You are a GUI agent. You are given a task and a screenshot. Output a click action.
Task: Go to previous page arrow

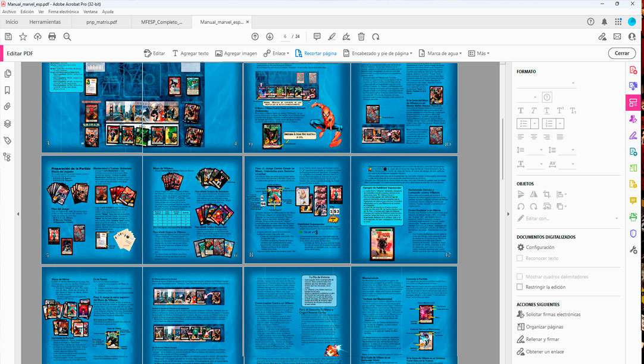255,37
